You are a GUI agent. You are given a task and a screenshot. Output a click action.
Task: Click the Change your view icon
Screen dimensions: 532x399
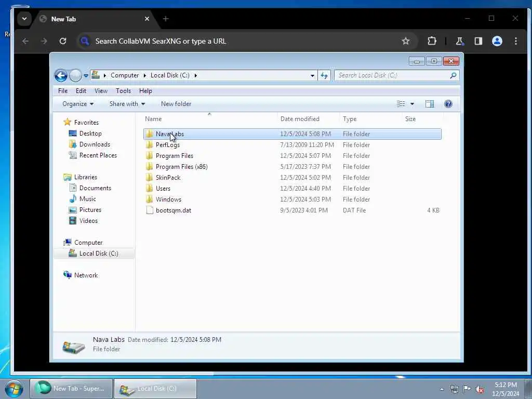pyautogui.click(x=401, y=104)
